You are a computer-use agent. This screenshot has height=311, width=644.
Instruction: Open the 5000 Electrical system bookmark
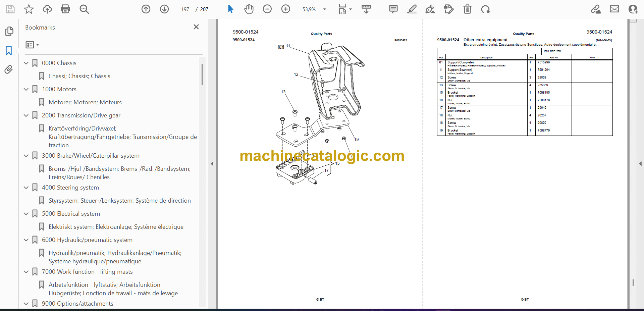pos(71,214)
